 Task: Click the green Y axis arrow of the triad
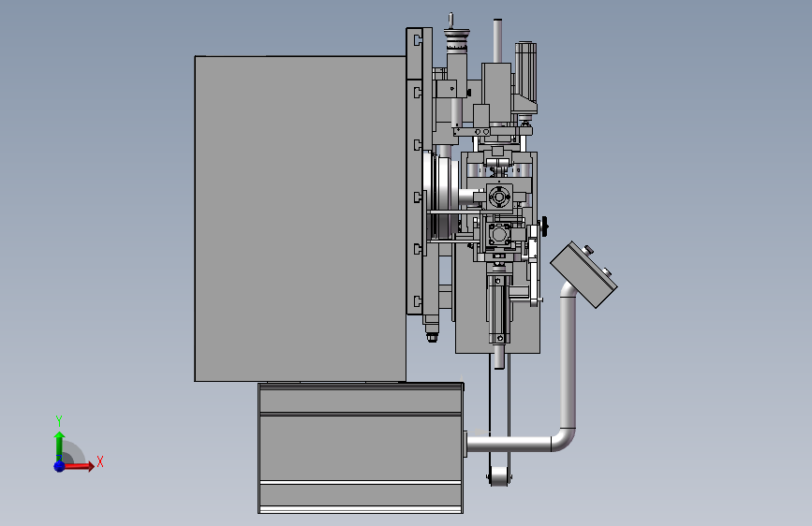[x=60, y=446]
